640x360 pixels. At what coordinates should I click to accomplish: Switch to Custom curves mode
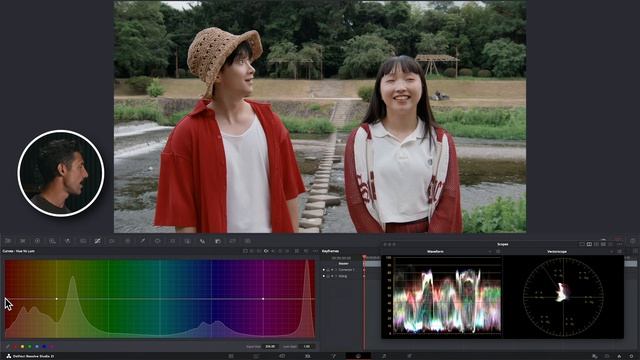click(245, 251)
